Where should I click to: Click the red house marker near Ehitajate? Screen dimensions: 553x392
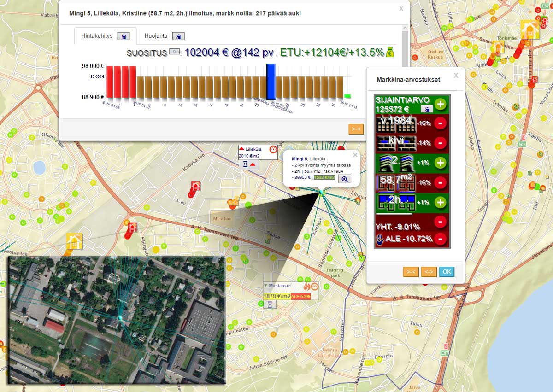133,228
